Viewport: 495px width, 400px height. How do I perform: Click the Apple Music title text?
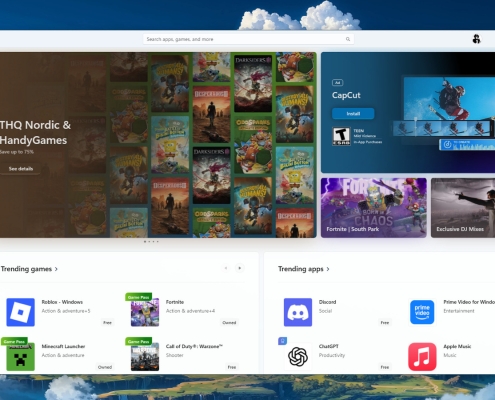point(457,346)
